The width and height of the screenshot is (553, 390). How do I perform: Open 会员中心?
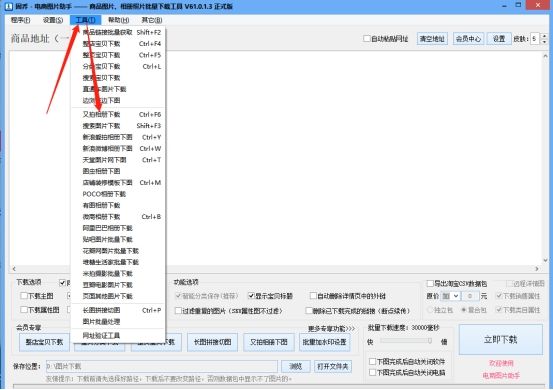tap(468, 38)
